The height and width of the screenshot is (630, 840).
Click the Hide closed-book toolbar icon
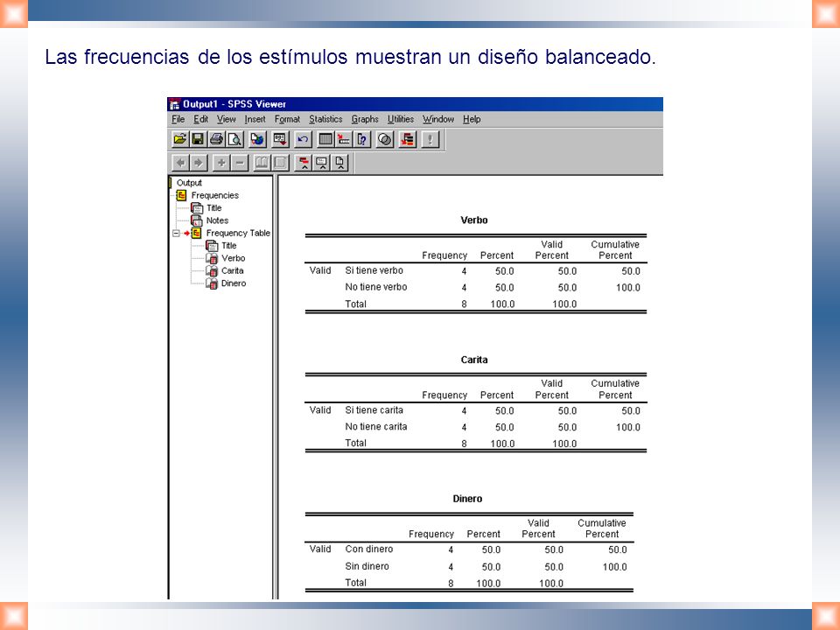point(280,163)
